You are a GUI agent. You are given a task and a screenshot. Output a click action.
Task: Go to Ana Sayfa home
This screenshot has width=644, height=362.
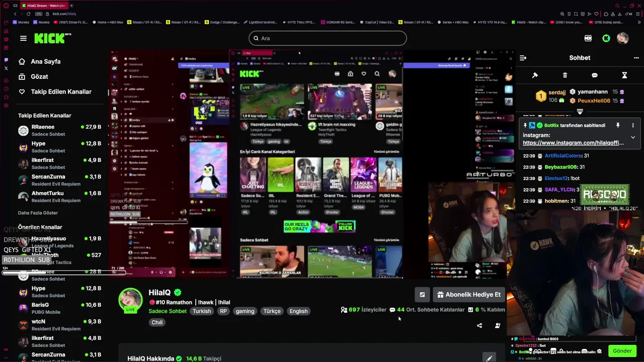coord(39,61)
